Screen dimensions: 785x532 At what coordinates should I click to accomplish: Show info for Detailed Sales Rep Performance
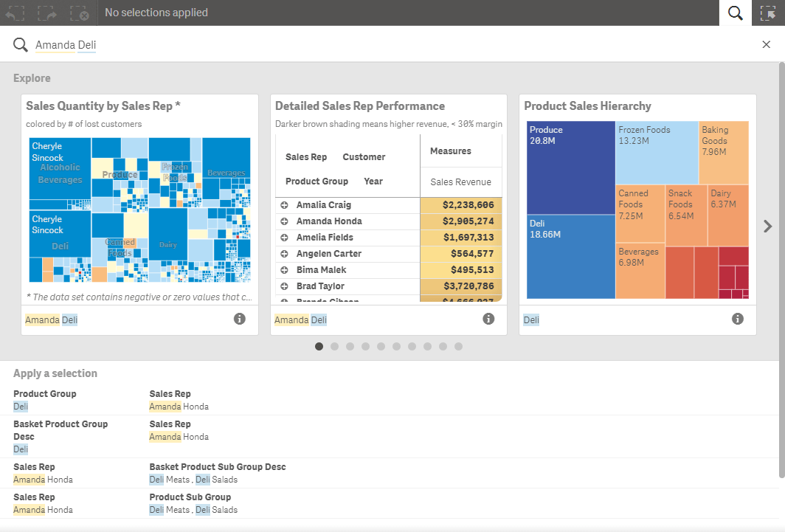(488, 318)
